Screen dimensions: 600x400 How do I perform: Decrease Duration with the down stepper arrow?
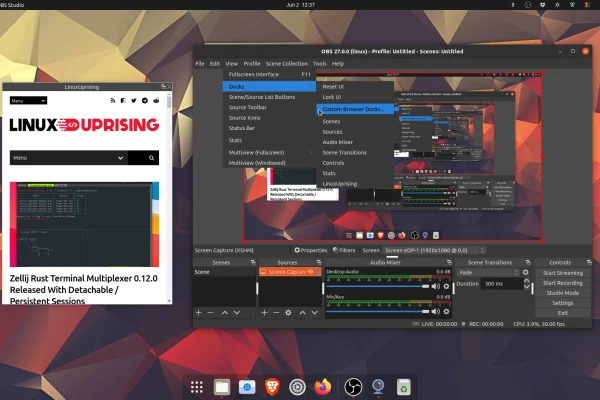pos(527,287)
